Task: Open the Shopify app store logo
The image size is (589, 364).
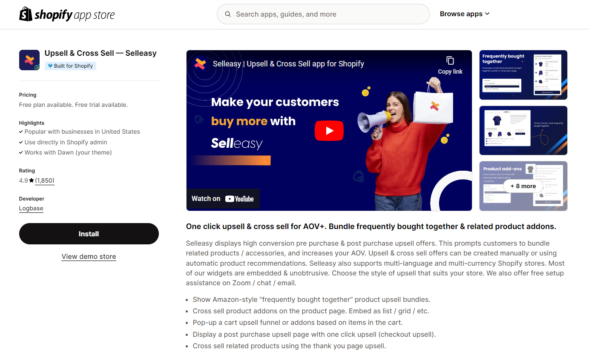Action: [67, 14]
